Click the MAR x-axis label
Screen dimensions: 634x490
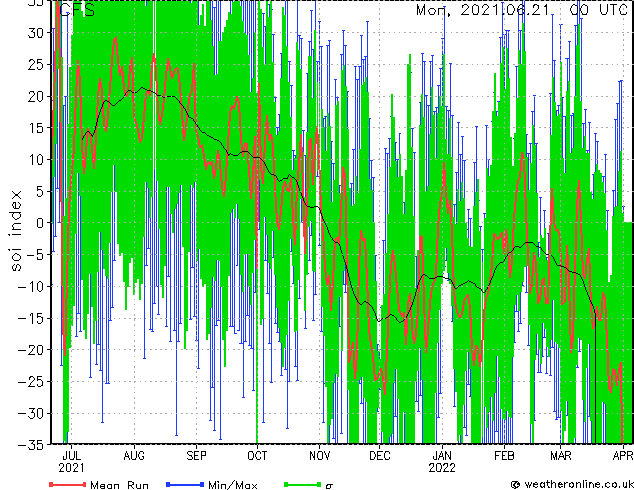[x=561, y=456]
